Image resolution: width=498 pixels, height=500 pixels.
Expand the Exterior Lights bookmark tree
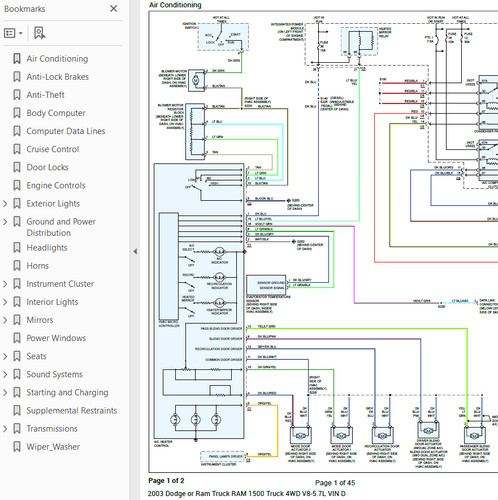(x=5, y=203)
